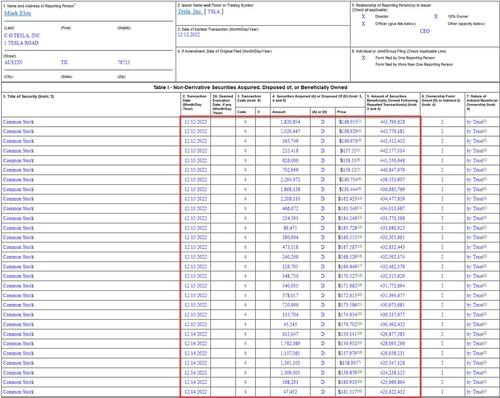The height and width of the screenshot is (398, 500).
Task: Click the Table I Non-Derivative Securities heading
Action: click(250, 87)
